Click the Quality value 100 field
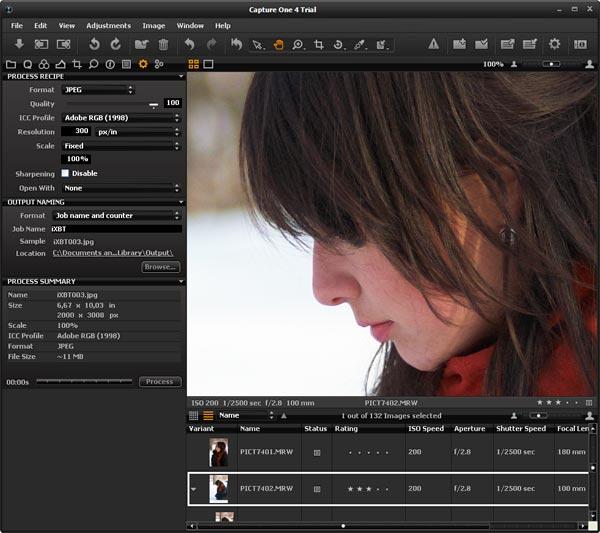Screen dimensions: 600x533 [x=173, y=103]
